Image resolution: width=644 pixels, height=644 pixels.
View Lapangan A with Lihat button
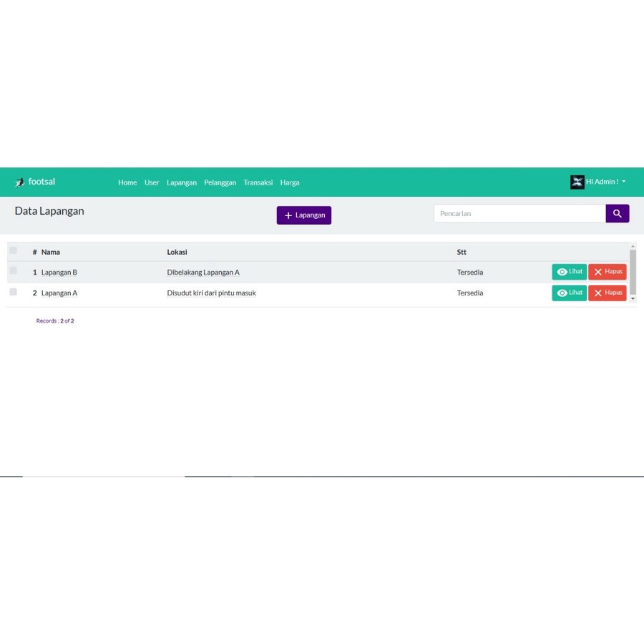point(570,293)
